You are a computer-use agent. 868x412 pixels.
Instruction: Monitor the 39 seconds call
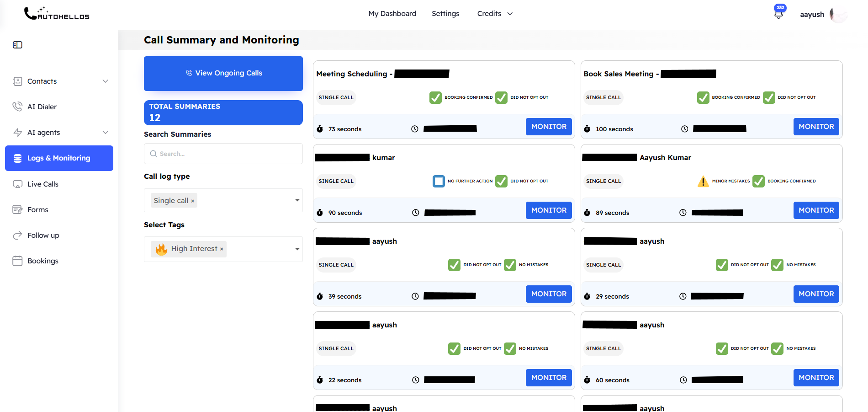point(549,294)
